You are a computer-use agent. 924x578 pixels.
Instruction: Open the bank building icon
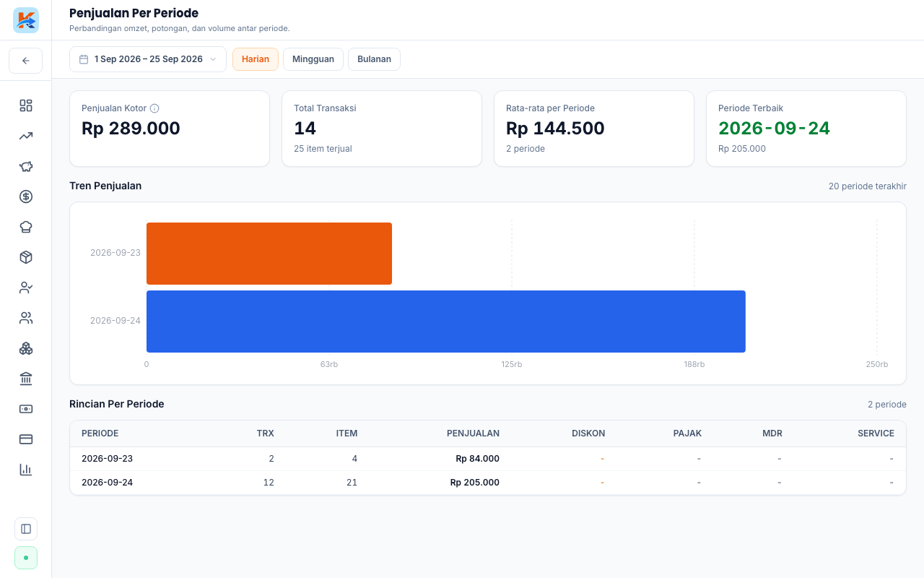pyautogui.click(x=26, y=379)
